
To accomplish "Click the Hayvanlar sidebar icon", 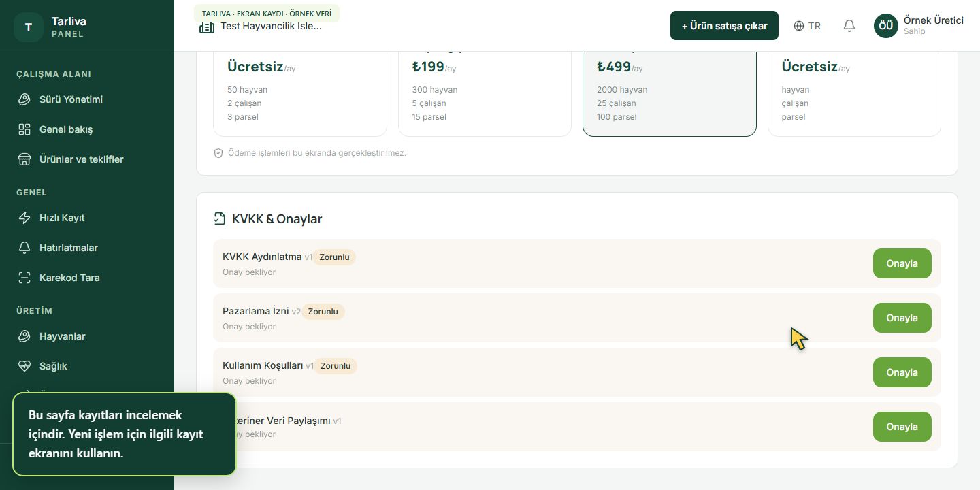I will [x=24, y=336].
